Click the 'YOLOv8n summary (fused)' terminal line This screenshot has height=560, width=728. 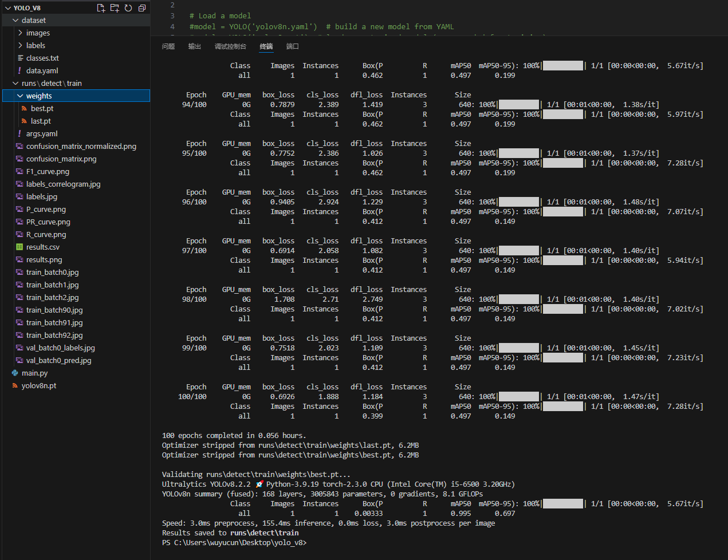pyautogui.click(x=322, y=494)
